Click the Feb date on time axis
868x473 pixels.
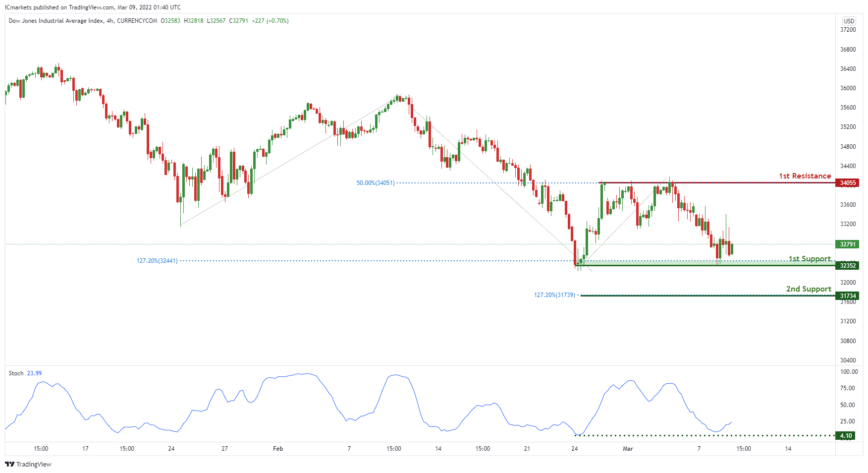(x=278, y=449)
